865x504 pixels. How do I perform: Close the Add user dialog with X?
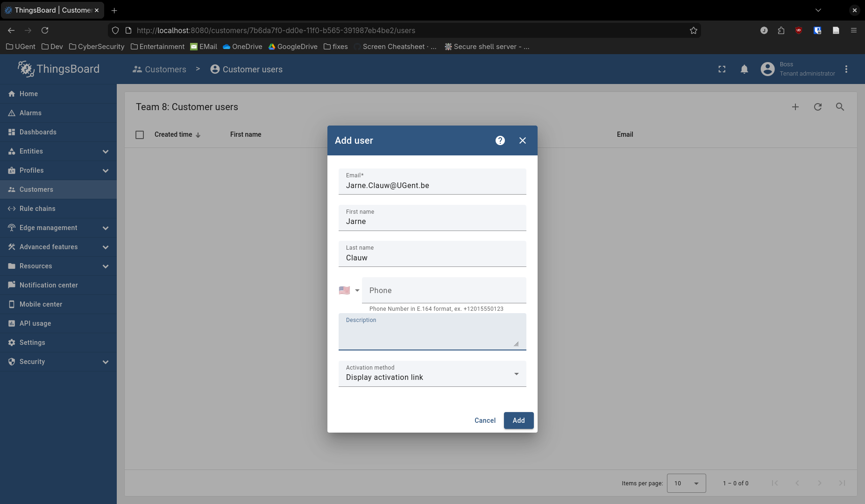click(522, 140)
